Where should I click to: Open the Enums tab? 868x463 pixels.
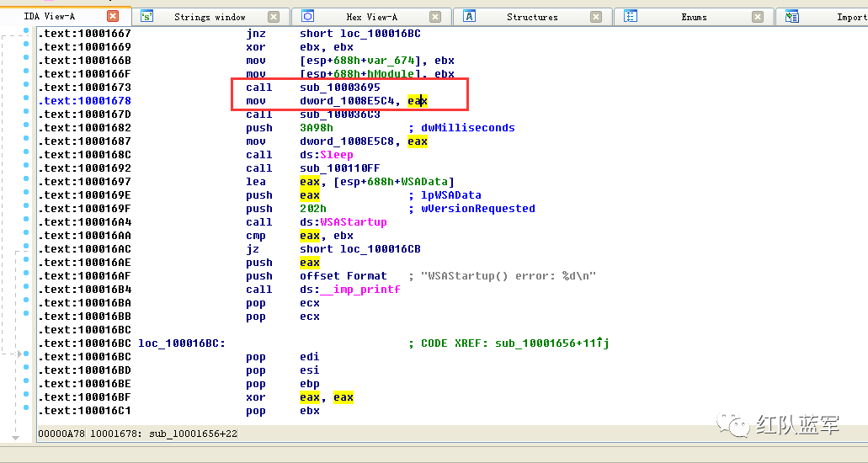(x=694, y=17)
